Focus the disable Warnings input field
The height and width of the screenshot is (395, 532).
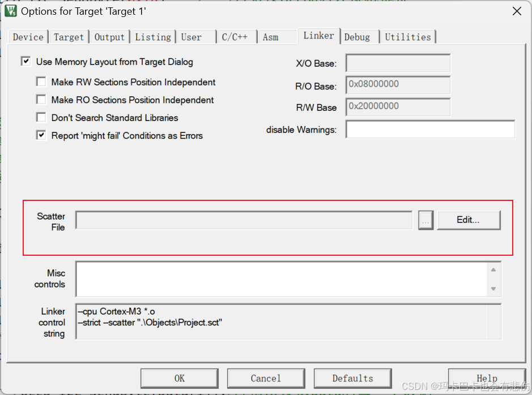[x=430, y=129]
